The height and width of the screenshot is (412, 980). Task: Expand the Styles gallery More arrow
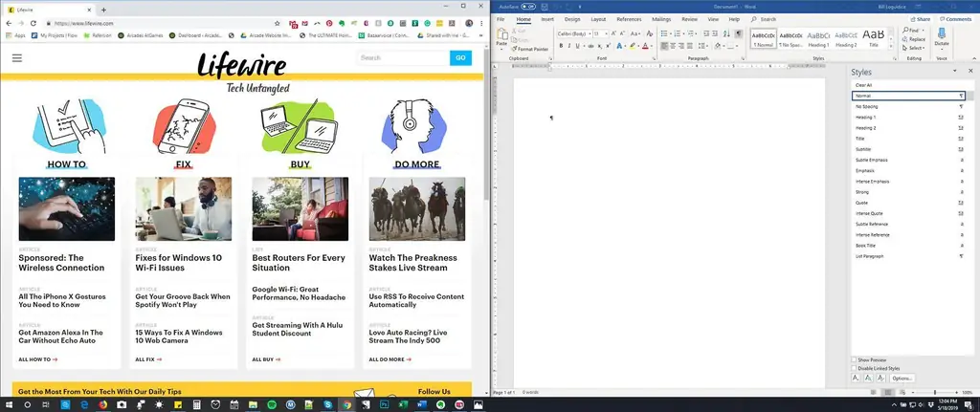[891, 46]
